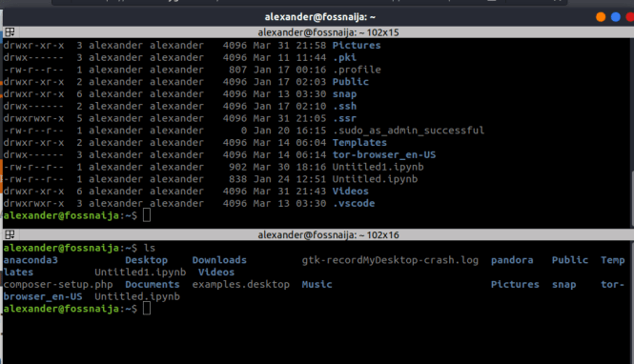Click the Templates directory name
634x364 pixels.
pyautogui.click(x=359, y=143)
